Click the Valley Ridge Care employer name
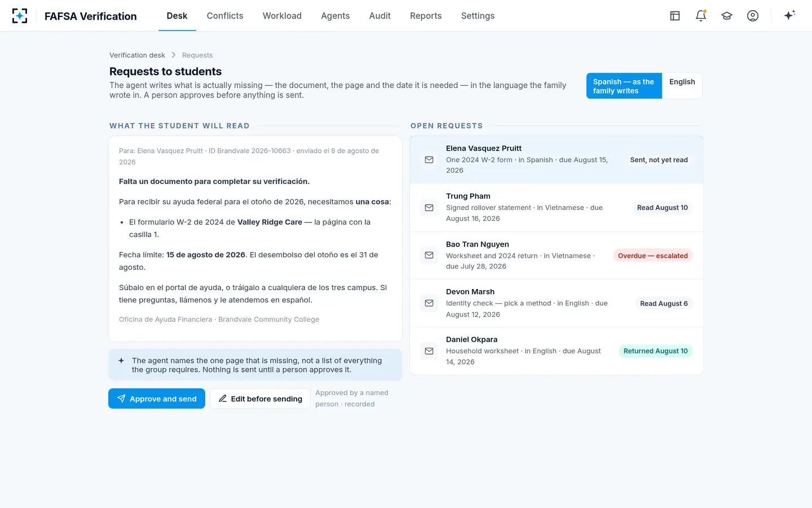This screenshot has width=812, height=508. (x=270, y=222)
